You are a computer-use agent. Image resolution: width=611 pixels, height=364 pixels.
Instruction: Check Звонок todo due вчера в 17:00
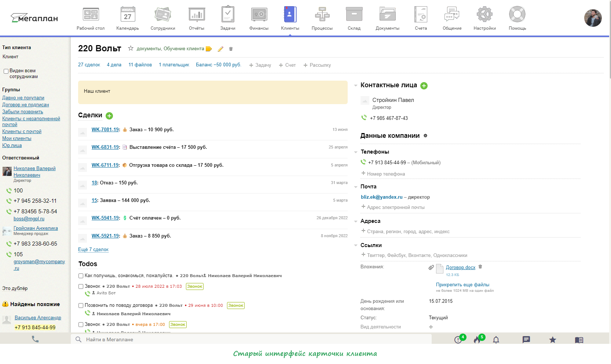81,325
